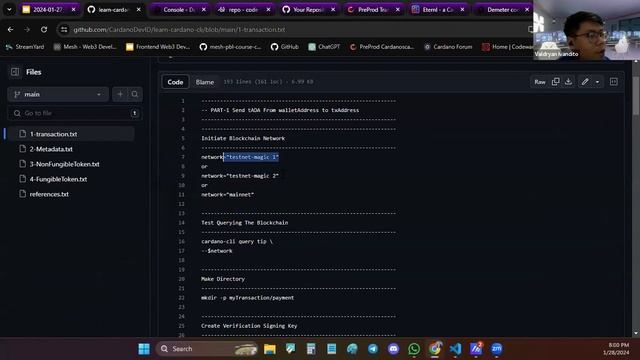Search the repository with the magnifier icon
This screenshot has width=640, height=360.
coord(135,94)
